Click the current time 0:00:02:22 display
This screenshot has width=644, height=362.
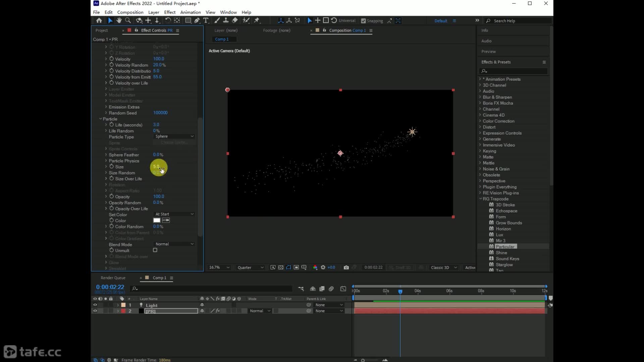point(110,287)
